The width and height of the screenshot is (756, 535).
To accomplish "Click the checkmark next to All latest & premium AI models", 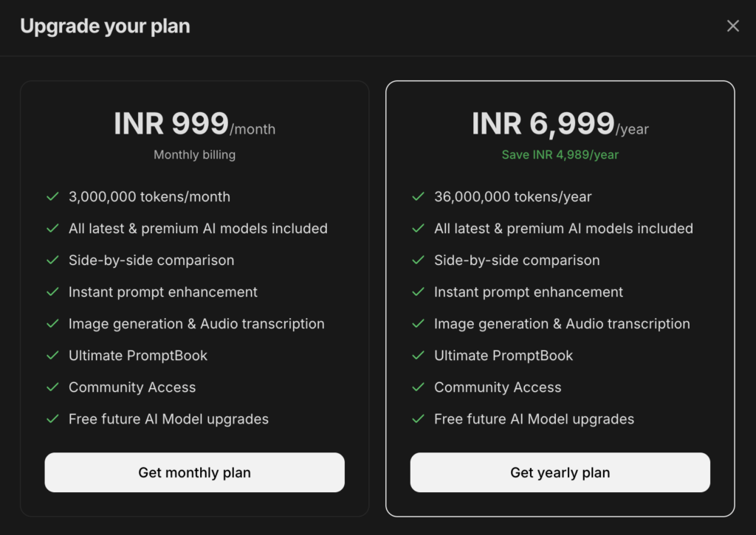I will point(52,228).
